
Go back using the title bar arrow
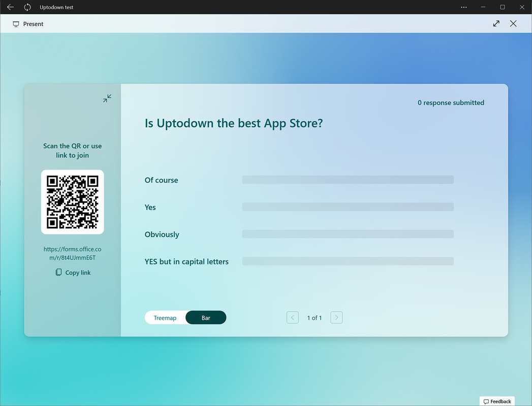(10, 7)
